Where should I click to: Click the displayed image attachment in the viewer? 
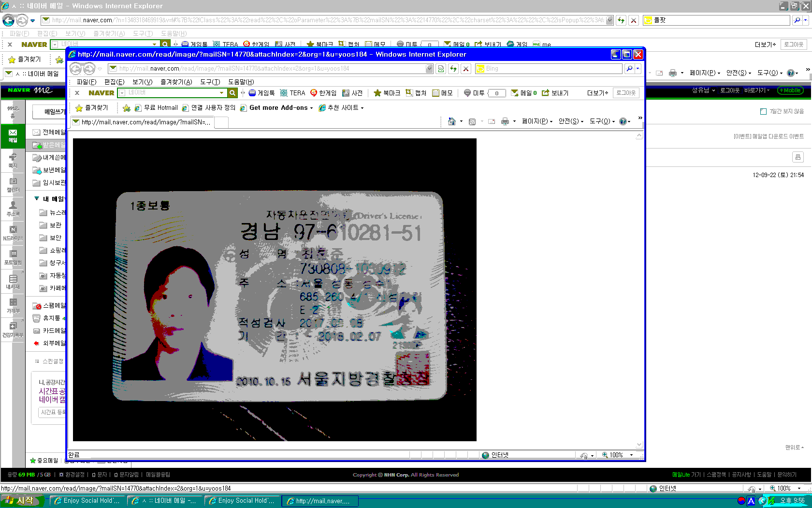coord(275,290)
